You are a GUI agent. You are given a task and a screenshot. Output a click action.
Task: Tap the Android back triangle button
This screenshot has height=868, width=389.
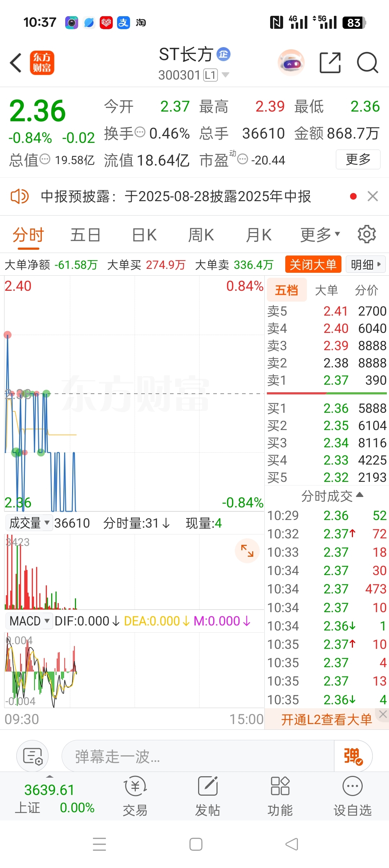(x=292, y=844)
